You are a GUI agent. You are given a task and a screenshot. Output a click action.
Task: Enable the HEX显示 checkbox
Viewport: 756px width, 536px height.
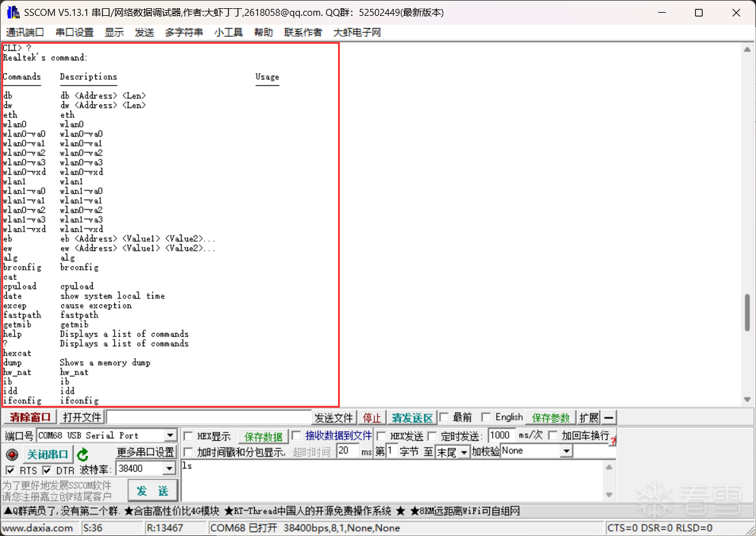coord(189,436)
